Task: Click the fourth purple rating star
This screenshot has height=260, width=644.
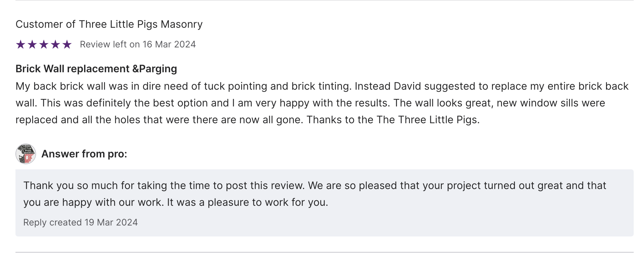Action: point(55,45)
